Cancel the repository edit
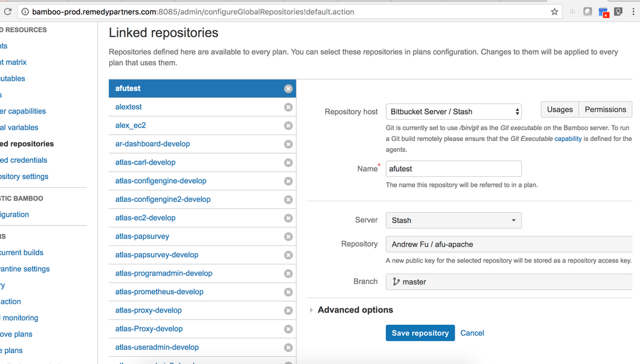This screenshot has height=364, width=640. pyautogui.click(x=472, y=333)
